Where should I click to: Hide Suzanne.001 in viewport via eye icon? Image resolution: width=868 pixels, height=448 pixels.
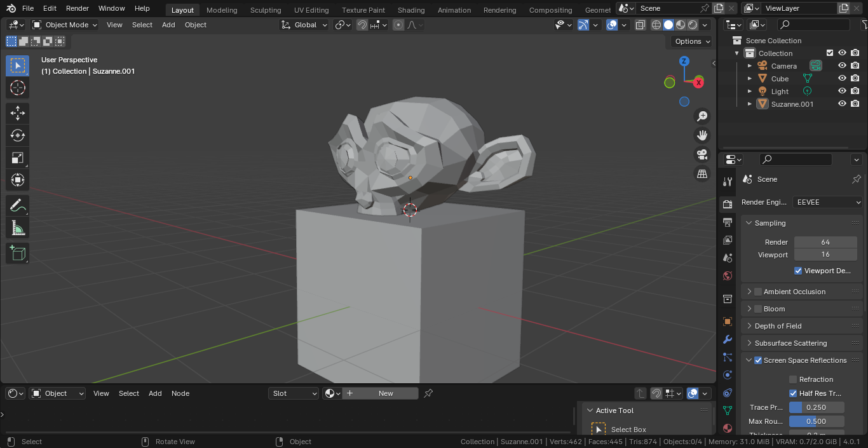pyautogui.click(x=842, y=104)
